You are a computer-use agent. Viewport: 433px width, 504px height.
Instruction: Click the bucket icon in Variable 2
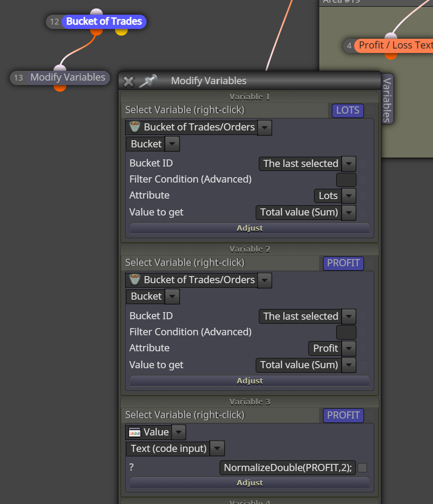[x=135, y=280]
